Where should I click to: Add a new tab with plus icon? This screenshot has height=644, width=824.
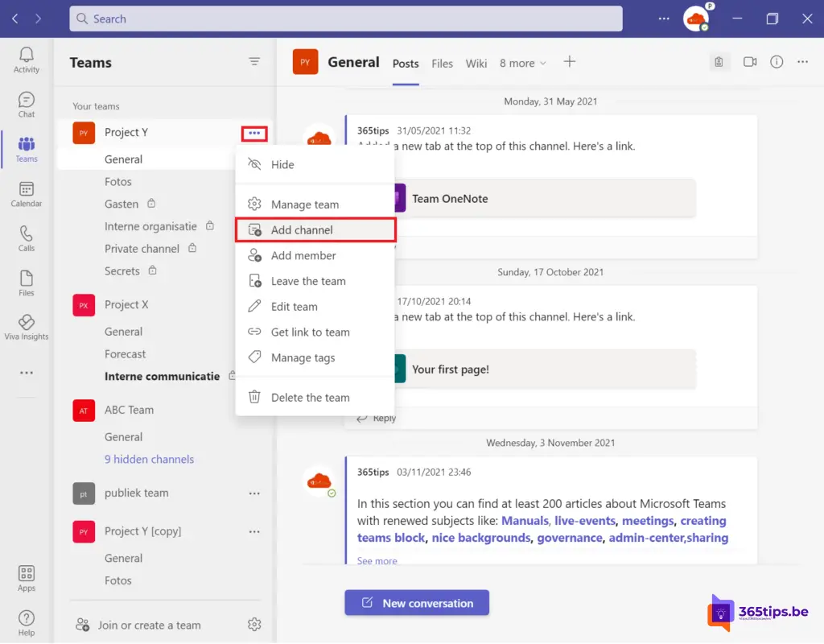(570, 62)
